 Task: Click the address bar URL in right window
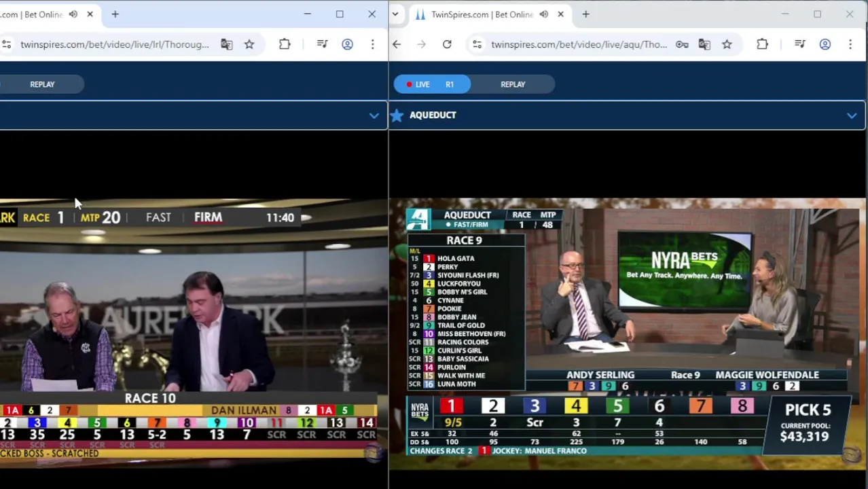pos(579,44)
